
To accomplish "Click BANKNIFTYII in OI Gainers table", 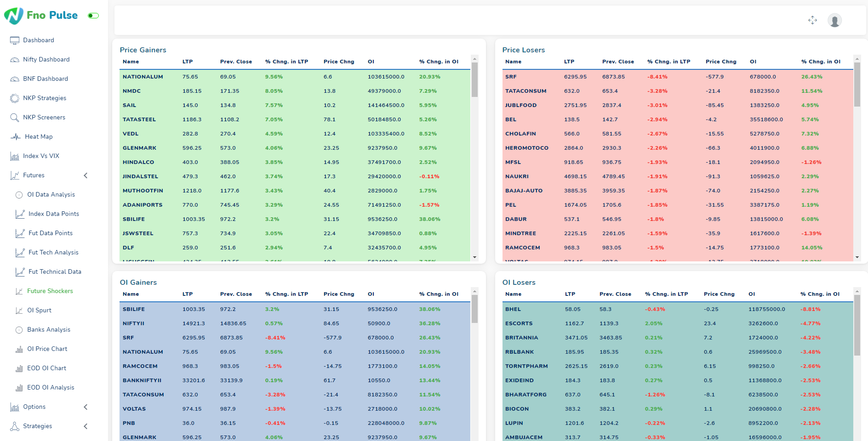I will coord(142,380).
